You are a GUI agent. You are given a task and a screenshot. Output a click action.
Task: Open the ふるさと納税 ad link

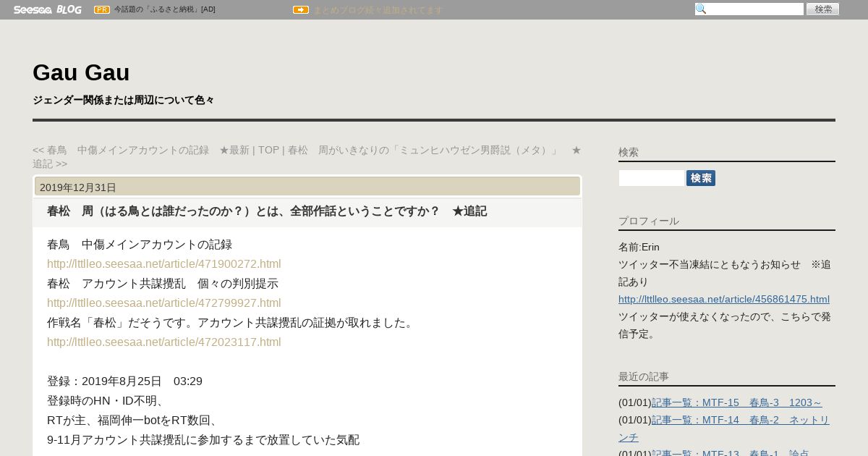164,9
